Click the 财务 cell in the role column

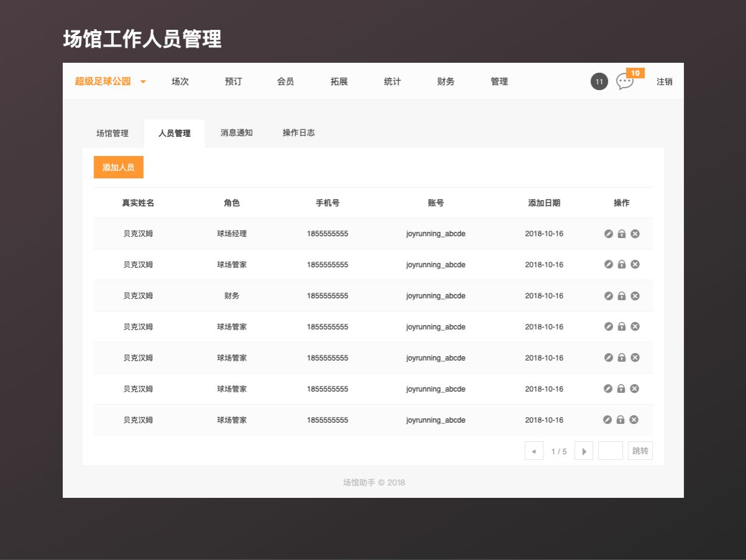click(x=232, y=296)
